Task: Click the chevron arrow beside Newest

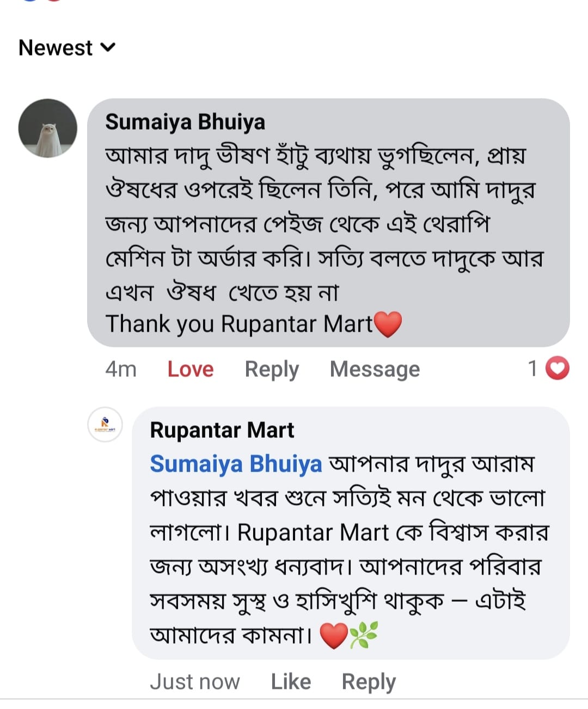Action: 108,48
